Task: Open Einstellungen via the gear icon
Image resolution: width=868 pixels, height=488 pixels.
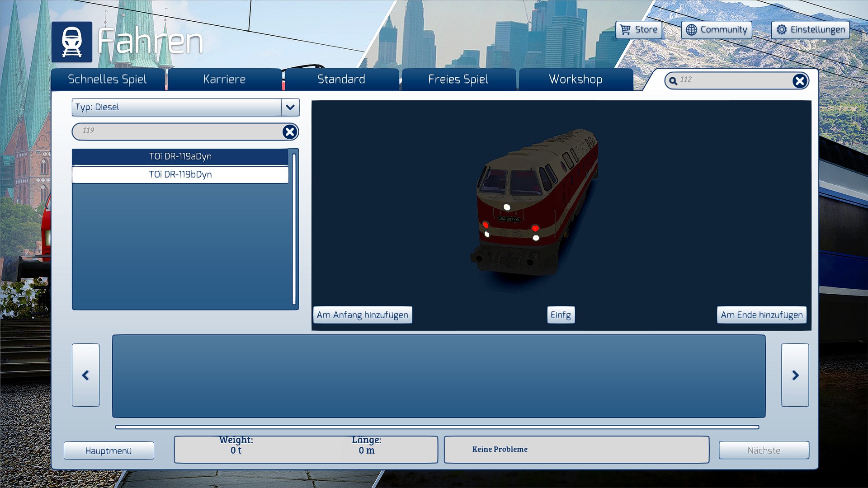Action: pyautogui.click(x=782, y=30)
